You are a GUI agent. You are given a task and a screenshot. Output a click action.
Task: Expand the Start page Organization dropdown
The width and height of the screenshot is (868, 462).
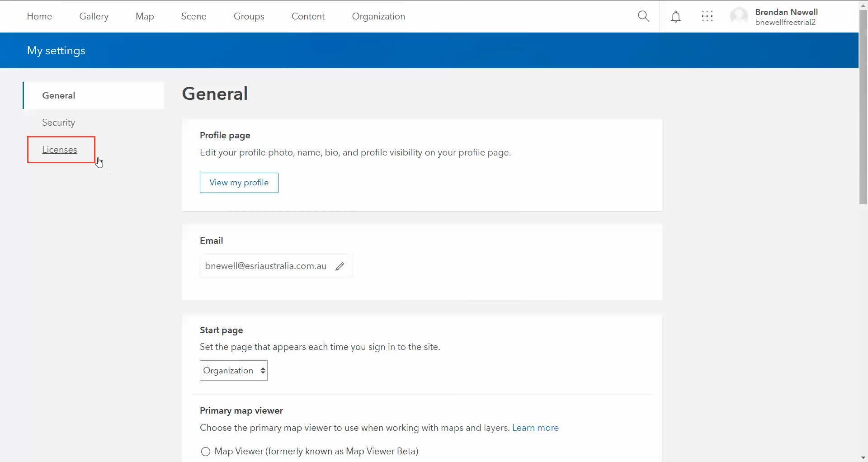click(x=233, y=370)
